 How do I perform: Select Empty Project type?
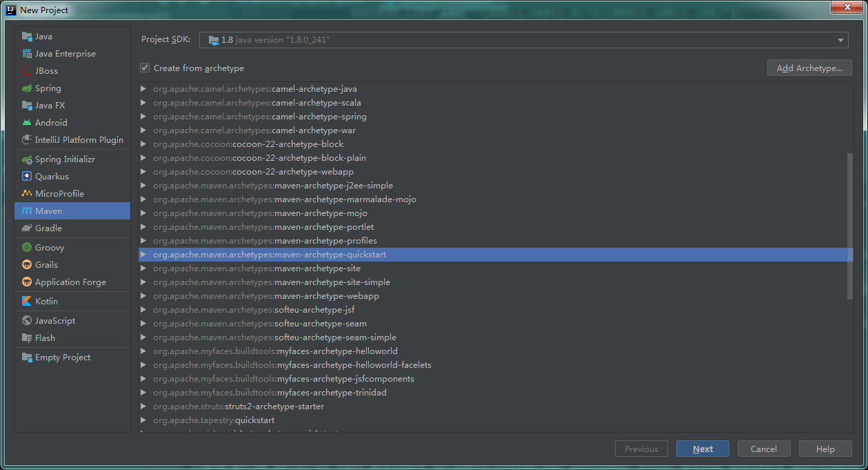pos(72,358)
